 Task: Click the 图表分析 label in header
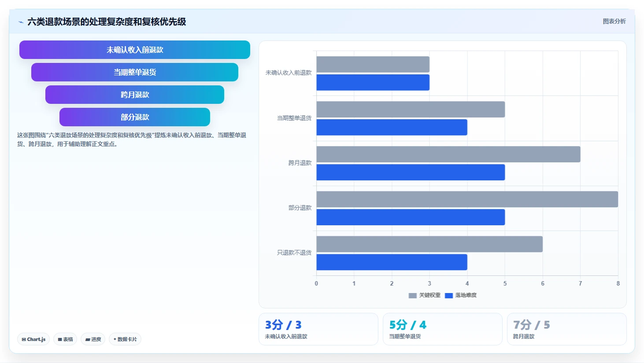point(614,21)
